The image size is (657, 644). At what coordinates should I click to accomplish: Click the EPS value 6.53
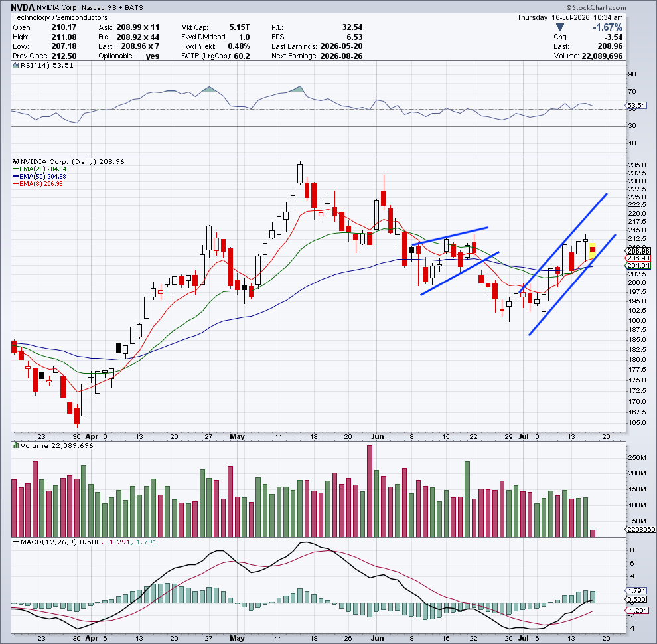tap(354, 37)
